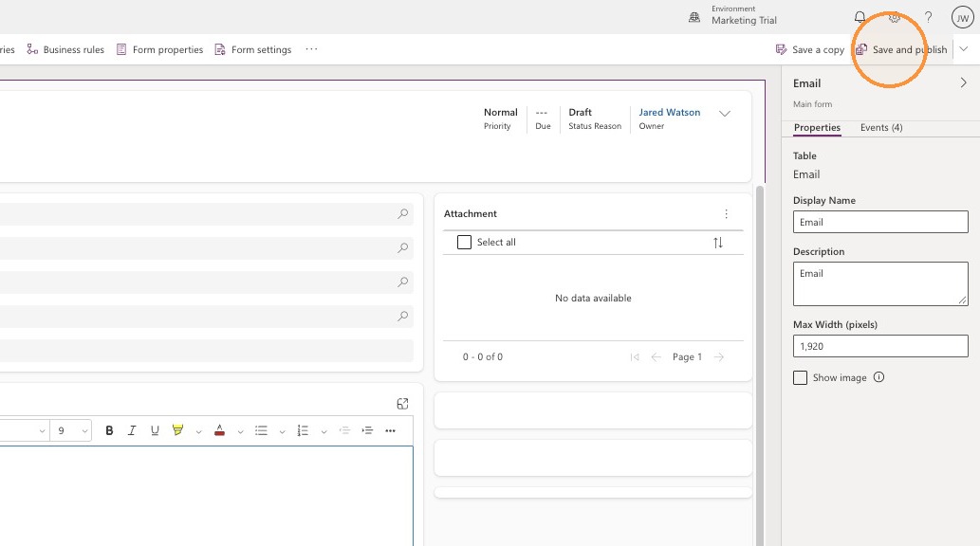Open notifications bell
Viewport: 980px width, 546px height.
(860, 17)
